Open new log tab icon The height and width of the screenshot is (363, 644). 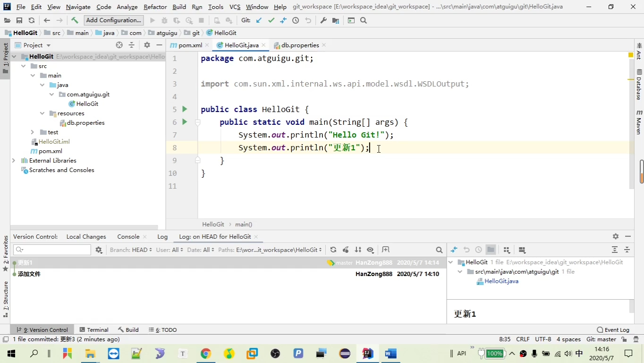click(x=386, y=250)
